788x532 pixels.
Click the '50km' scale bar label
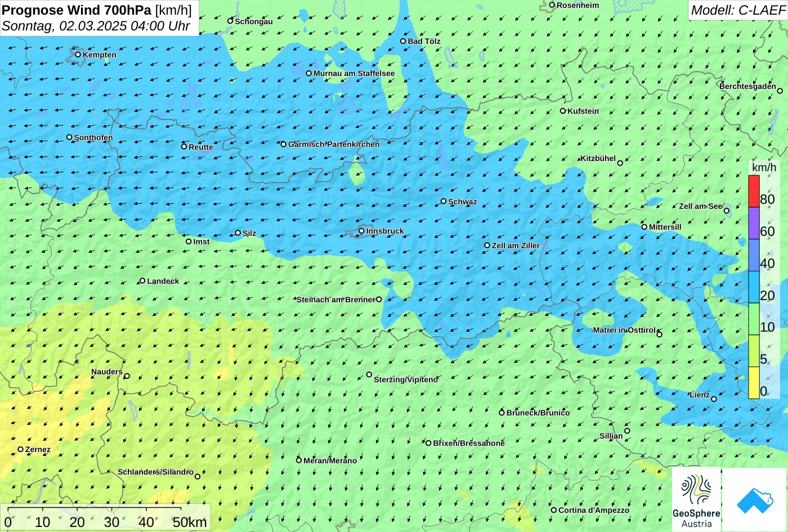click(190, 522)
